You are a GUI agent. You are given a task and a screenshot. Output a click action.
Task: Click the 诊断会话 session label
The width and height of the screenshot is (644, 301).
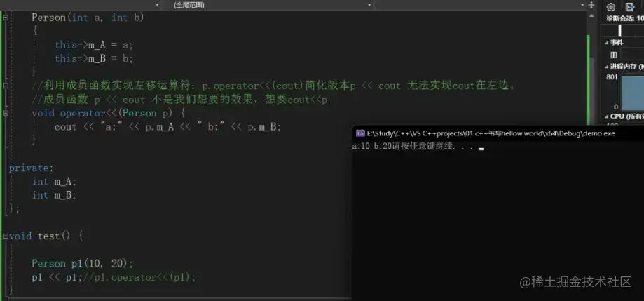[x=625, y=18]
